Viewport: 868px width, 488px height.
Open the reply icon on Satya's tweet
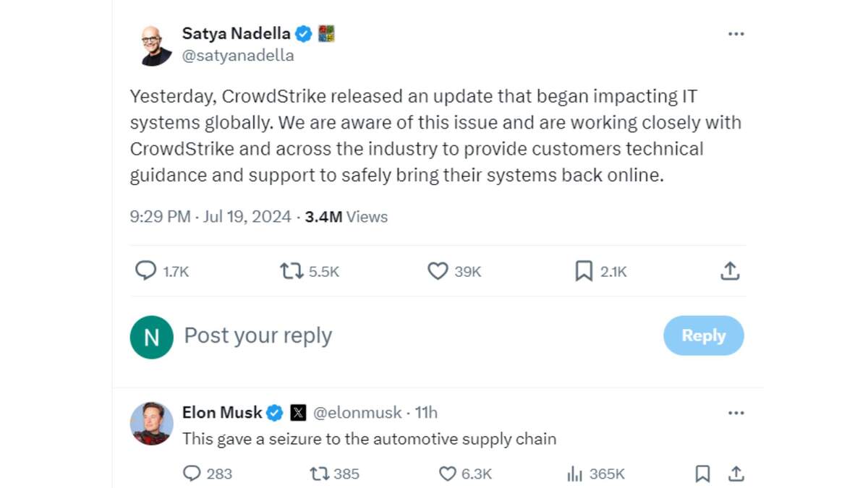click(x=145, y=271)
